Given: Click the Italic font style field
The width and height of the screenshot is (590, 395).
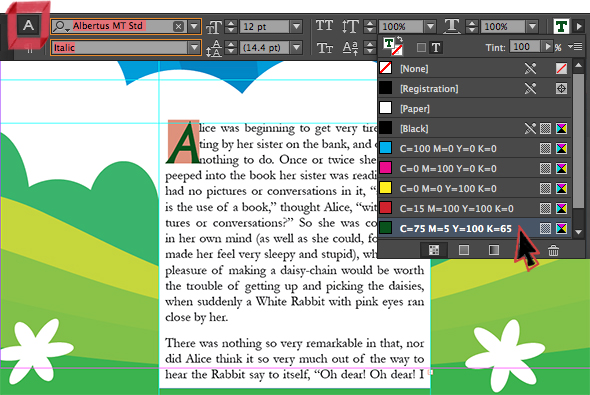Looking at the screenshot, I should pyautogui.click(x=120, y=48).
